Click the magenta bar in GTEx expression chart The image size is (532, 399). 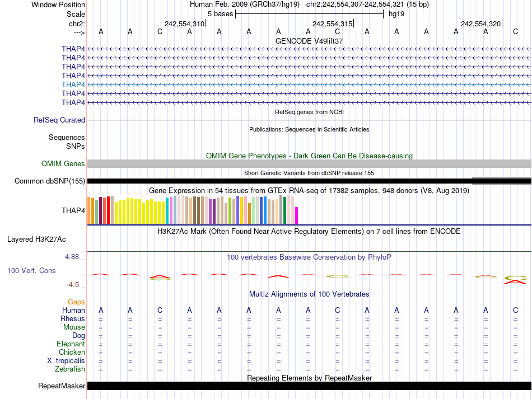(297, 215)
